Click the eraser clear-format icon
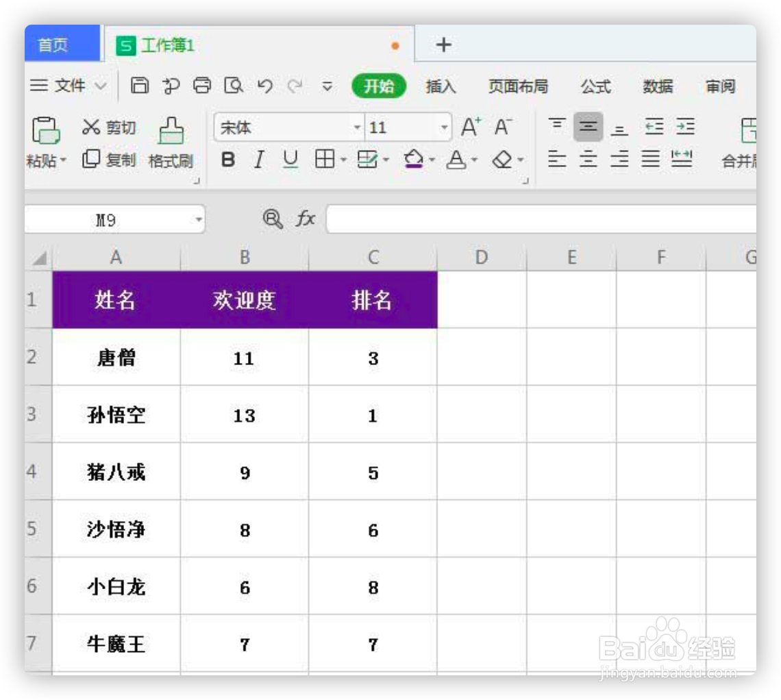 pos(502,160)
